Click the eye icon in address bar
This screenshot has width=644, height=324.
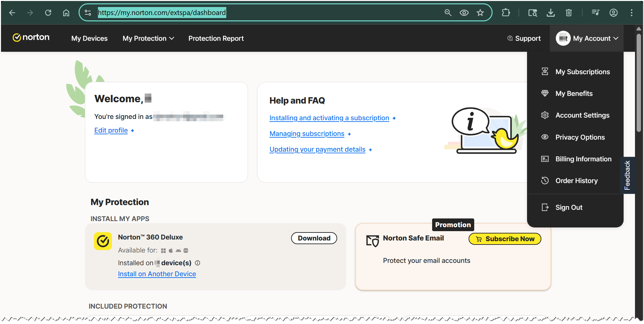click(464, 13)
